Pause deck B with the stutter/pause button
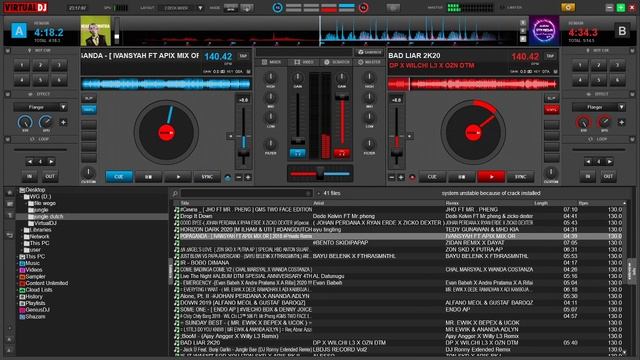640x360 pixels. point(462,177)
